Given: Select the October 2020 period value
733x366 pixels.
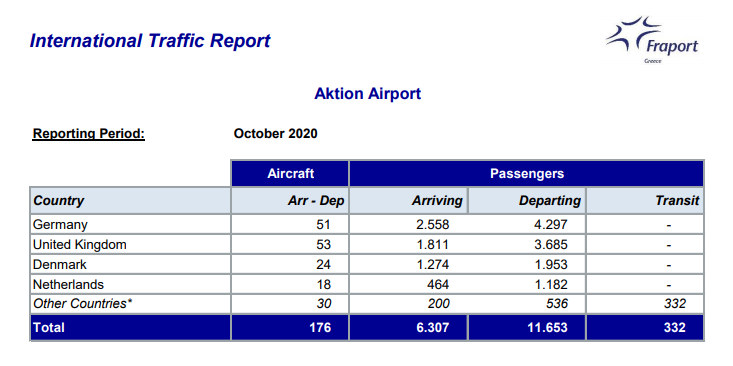Looking at the screenshot, I should tap(275, 134).
